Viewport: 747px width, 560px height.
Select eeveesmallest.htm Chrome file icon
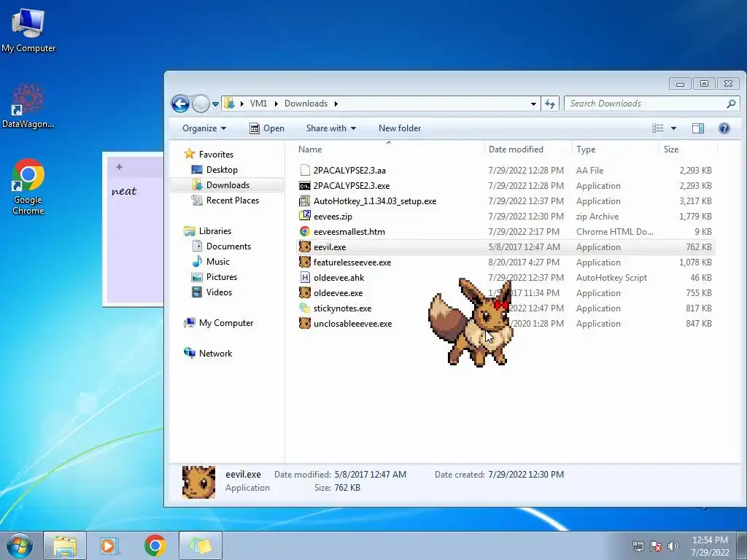[305, 231]
